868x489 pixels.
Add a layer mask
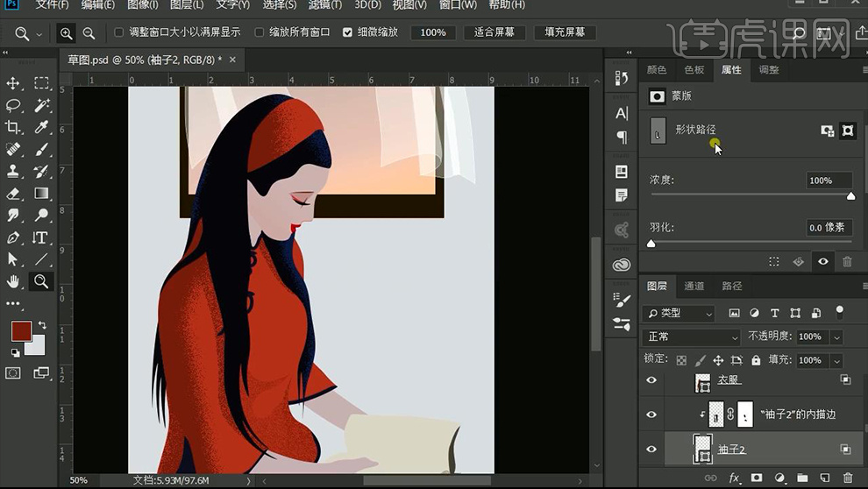pos(756,478)
